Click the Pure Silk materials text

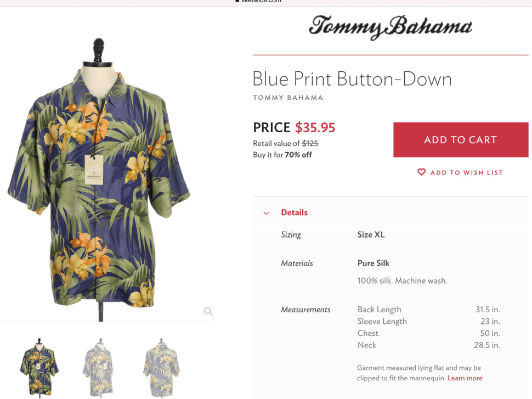373,263
